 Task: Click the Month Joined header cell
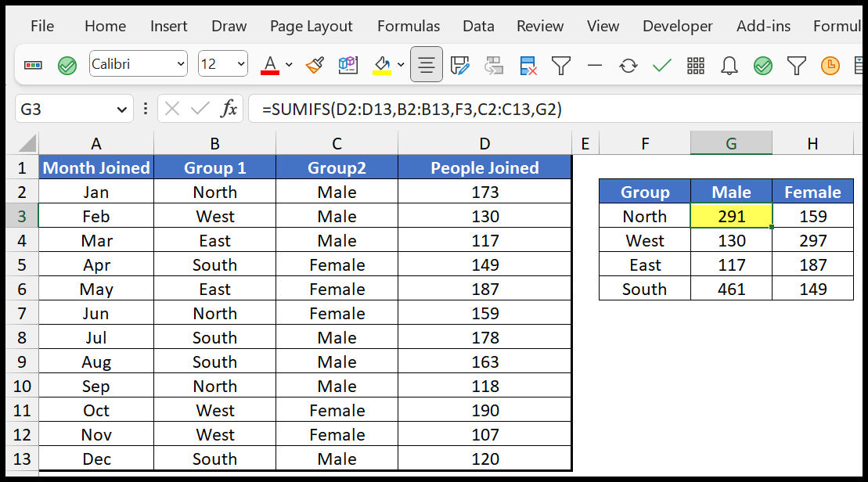pos(96,167)
